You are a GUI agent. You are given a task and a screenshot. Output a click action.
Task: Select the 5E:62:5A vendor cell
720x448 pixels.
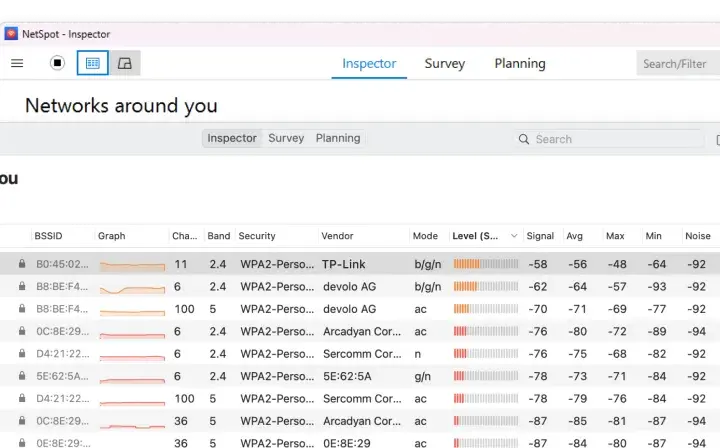pos(347,376)
